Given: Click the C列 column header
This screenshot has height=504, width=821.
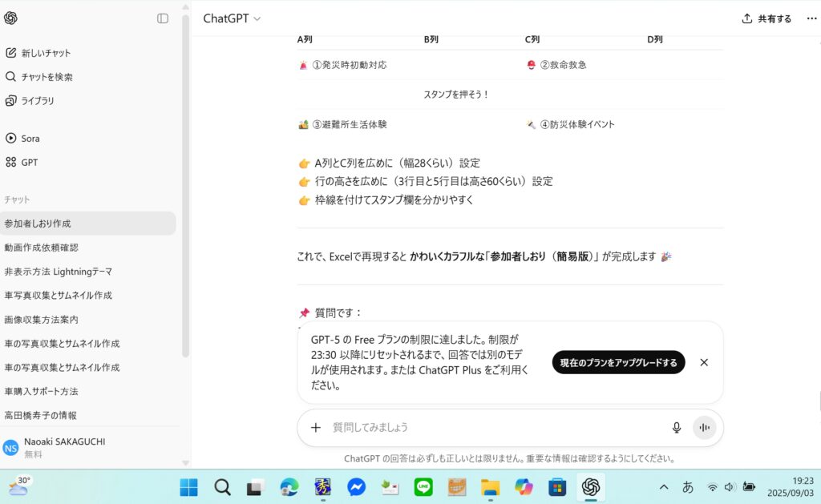Looking at the screenshot, I should click(532, 39).
